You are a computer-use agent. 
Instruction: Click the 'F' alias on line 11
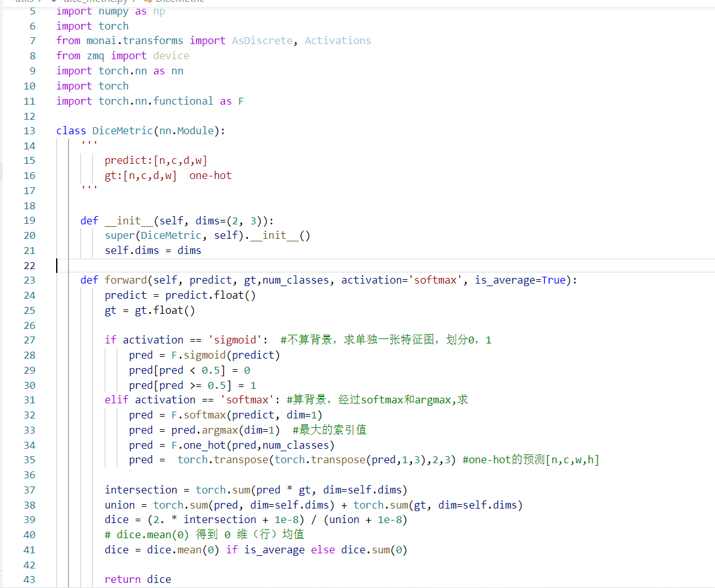241,101
